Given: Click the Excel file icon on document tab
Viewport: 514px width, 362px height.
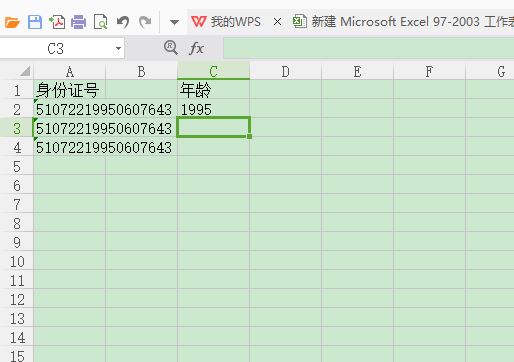Looking at the screenshot, I should point(300,21).
